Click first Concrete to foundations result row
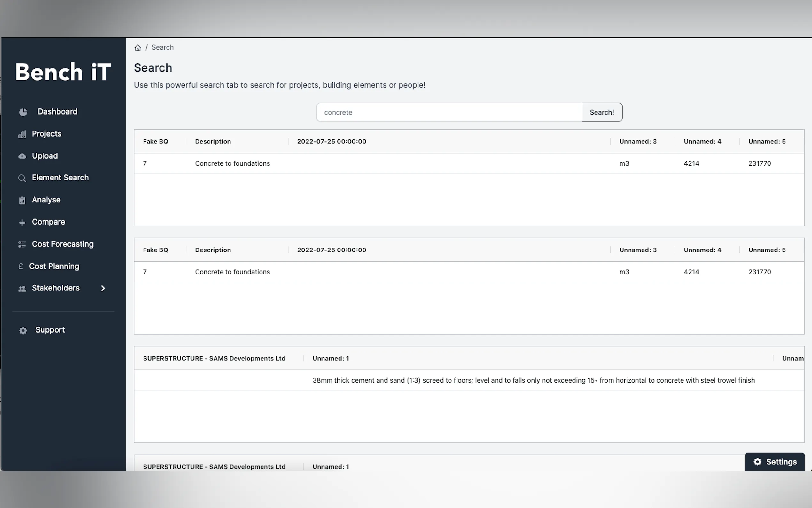This screenshot has height=508, width=812. pyautogui.click(x=232, y=163)
